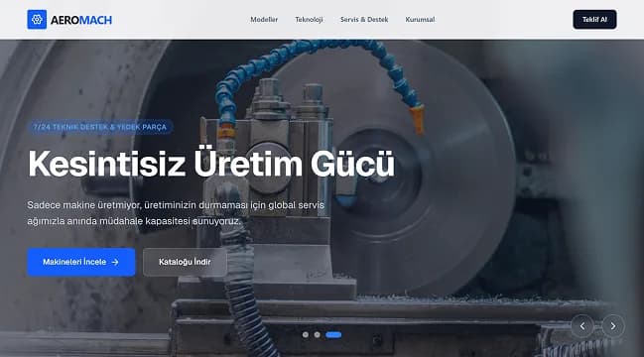Click the paragraph starting "Sadece makine üretmiyor"

coord(176,212)
